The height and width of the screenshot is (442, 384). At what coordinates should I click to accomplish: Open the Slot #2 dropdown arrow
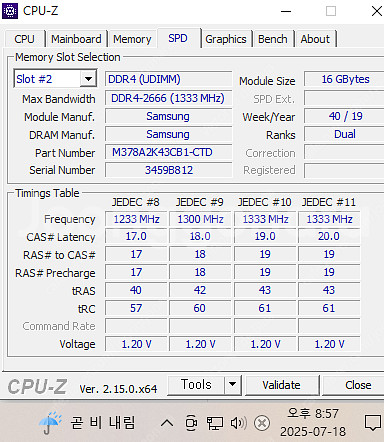pyautogui.click(x=88, y=79)
